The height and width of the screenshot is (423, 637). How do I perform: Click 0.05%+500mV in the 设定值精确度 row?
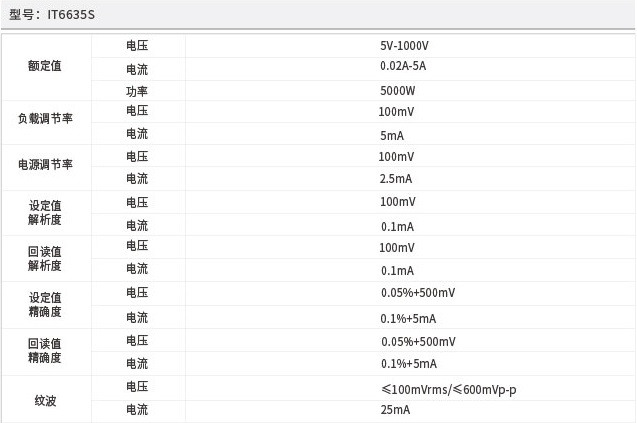[x=418, y=293]
